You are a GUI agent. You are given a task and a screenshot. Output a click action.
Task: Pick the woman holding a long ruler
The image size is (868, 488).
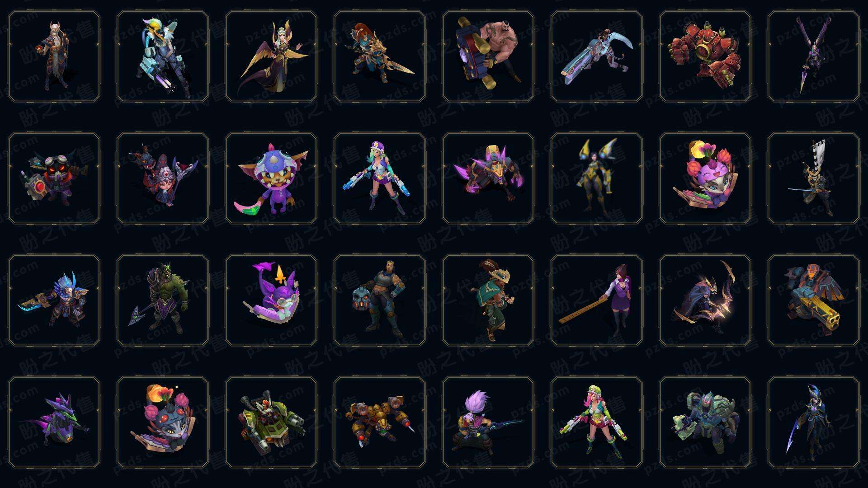click(x=597, y=300)
